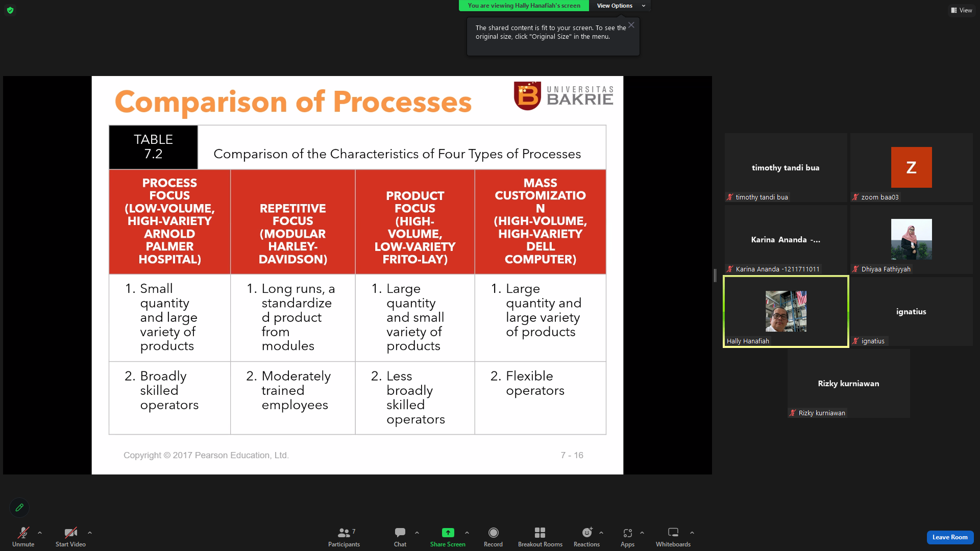The height and width of the screenshot is (551, 980).
Task: Start recording with the Record button
Action: [493, 537]
